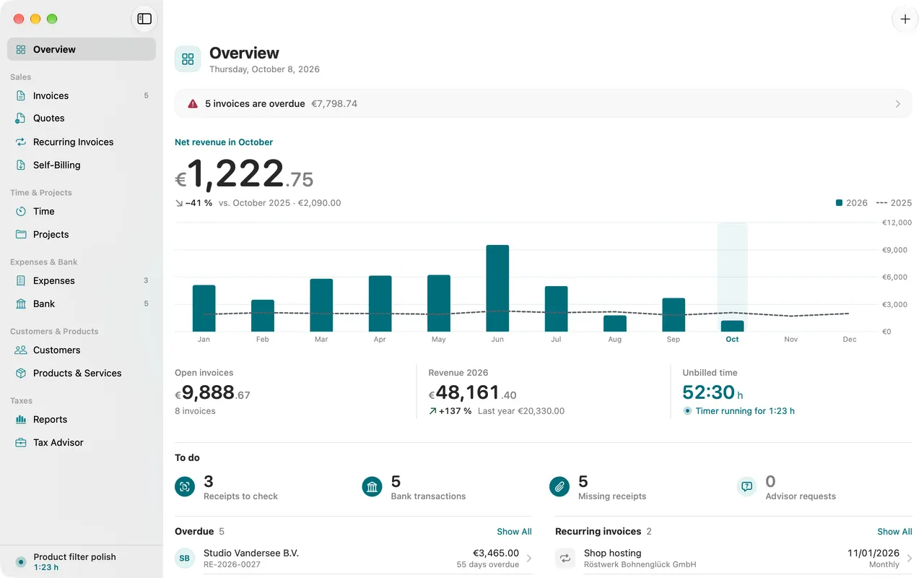Click the Quotes icon in sidebar
The image size is (924, 578).
(21, 118)
